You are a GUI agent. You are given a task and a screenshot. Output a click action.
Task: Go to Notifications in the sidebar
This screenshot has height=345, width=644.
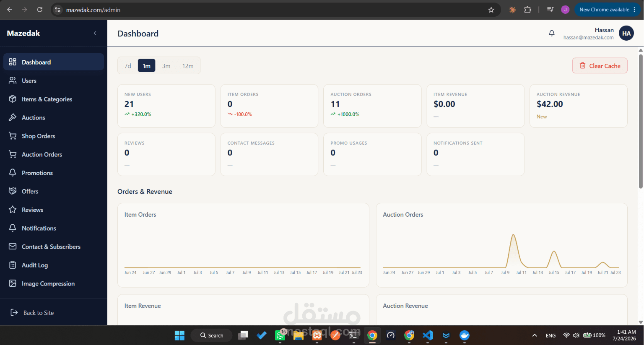coord(54,228)
